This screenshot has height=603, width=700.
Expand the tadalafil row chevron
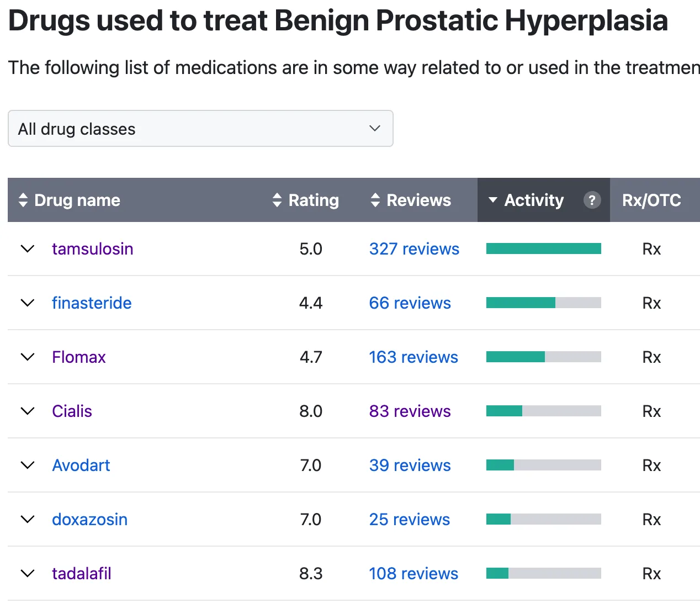[x=27, y=574]
